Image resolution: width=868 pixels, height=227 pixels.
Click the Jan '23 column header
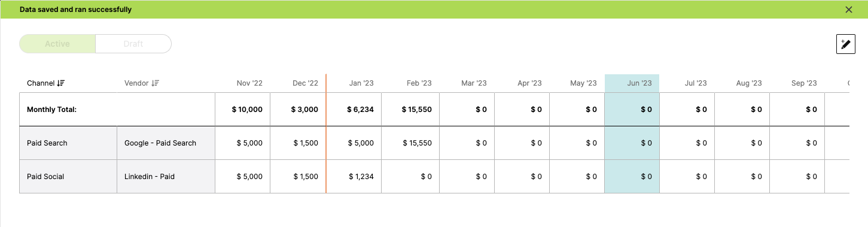tap(361, 83)
